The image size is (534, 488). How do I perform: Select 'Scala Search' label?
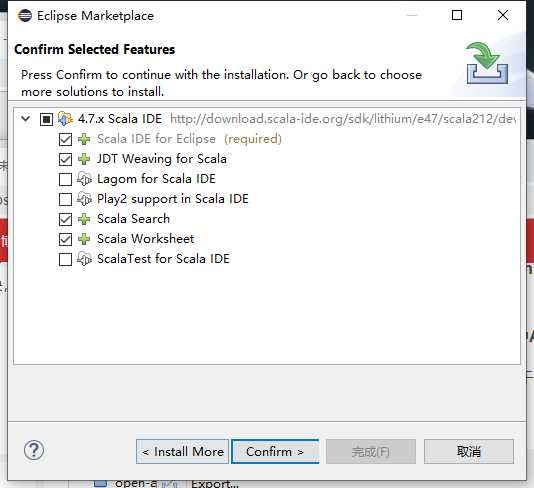tap(133, 219)
